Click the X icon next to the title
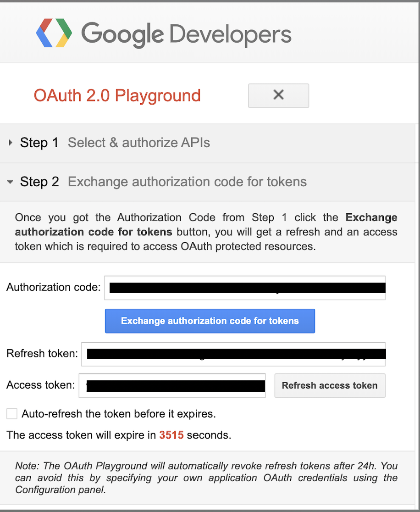The height and width of the screenshot is (512, 420). 278,95
